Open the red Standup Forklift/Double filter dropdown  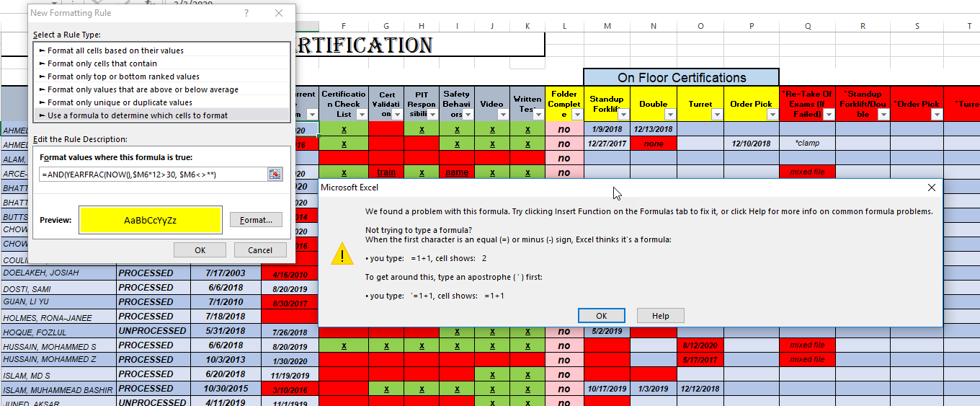pos(883,115)
